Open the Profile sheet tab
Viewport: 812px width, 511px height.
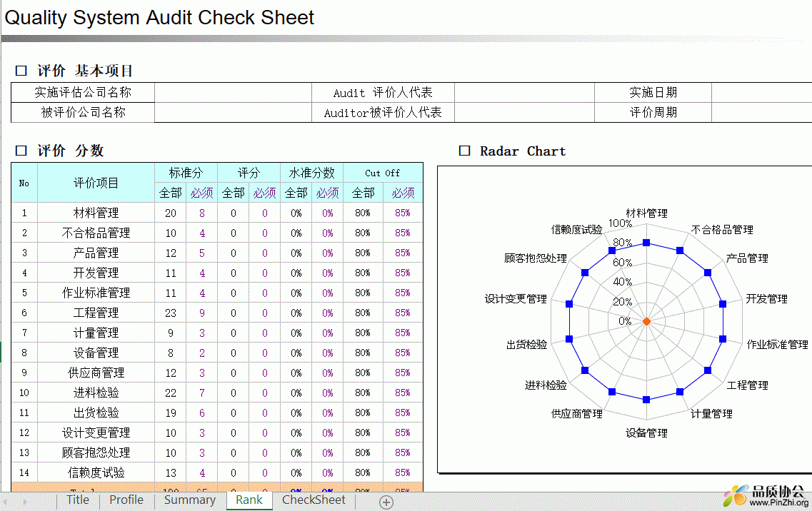[126, 500]
